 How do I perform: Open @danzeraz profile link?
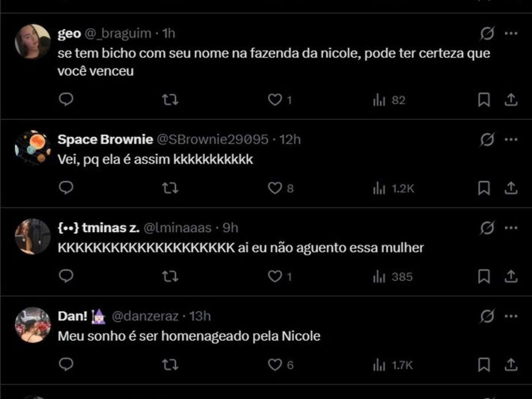(x=145, y=316)
